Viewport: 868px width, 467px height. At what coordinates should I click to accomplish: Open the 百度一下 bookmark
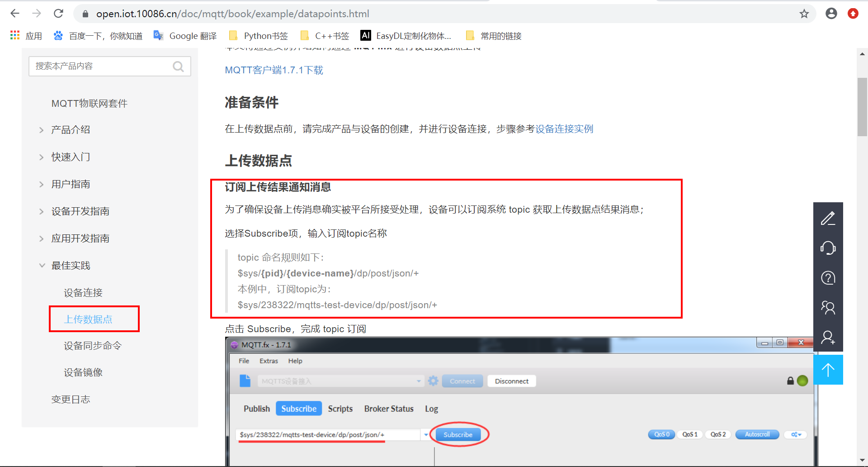tap(98, 36)
